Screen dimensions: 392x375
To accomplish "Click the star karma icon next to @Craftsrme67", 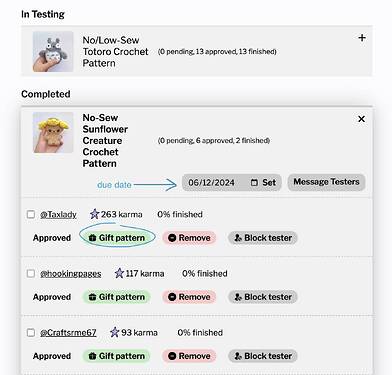I will tap(114, 332).
